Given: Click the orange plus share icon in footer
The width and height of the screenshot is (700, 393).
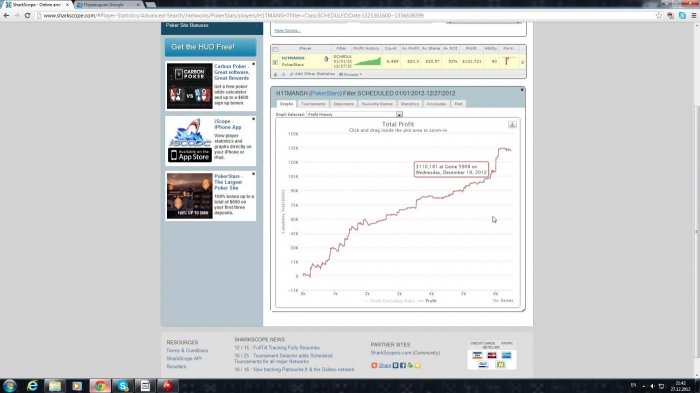Looking at the screenshot, I should point(374,365).
